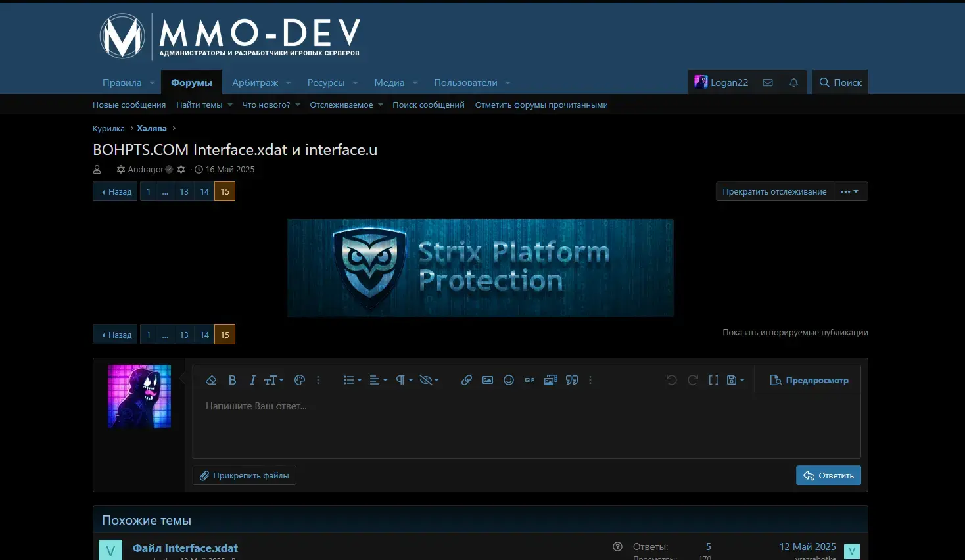Viewport: 965px width, 560px height.
Task: Open the inbox envelope icon
Action: pyautogui.click(x=768, y=83)
